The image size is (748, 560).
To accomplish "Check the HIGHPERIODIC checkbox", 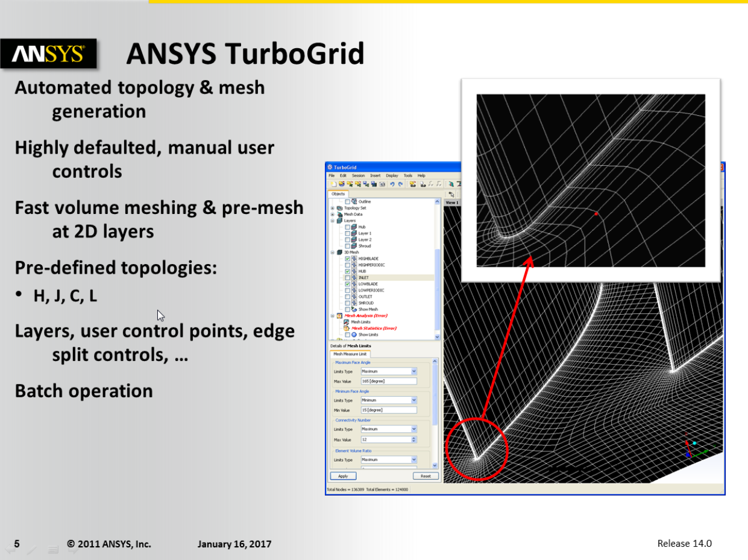I will (x=347, y=265).
